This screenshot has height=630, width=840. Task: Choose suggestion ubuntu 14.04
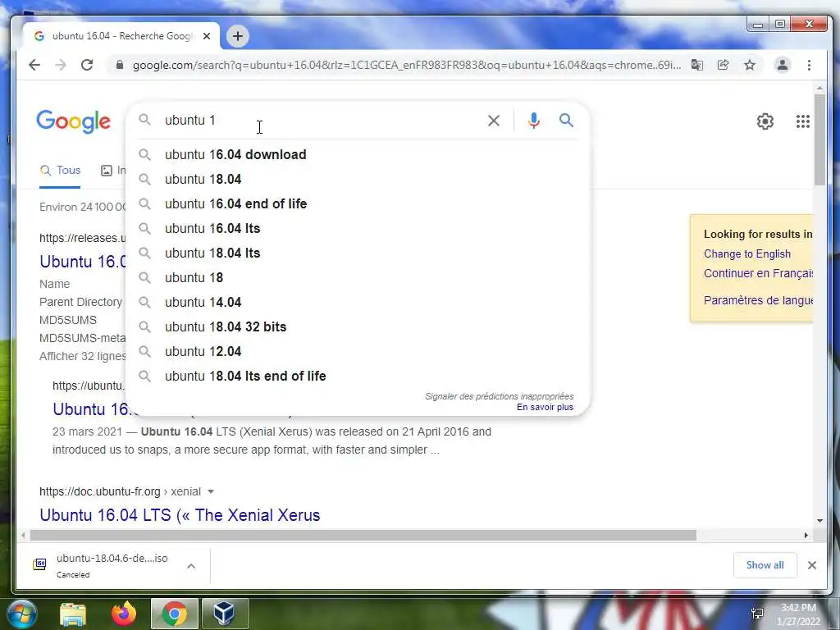(358, 303)
